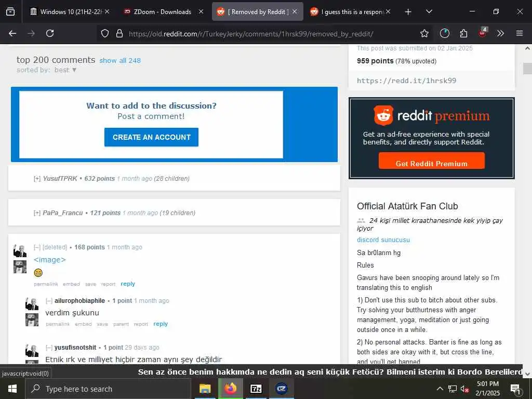Close the Windows 10 (21H2-22H tab
The height and width of the screenshot is (399, 532).
point(107,11)
